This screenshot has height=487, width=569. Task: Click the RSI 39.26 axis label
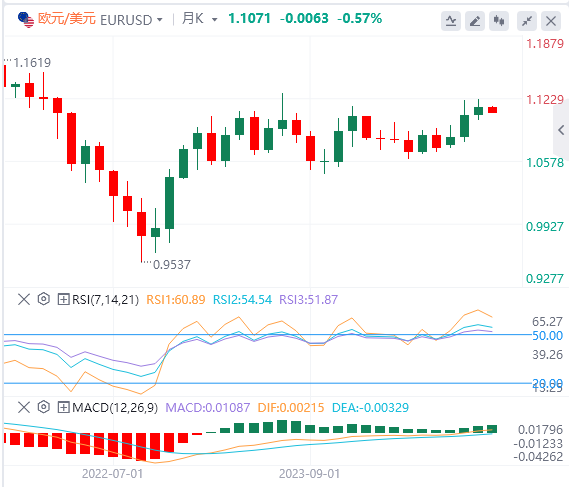coord(547,355)
